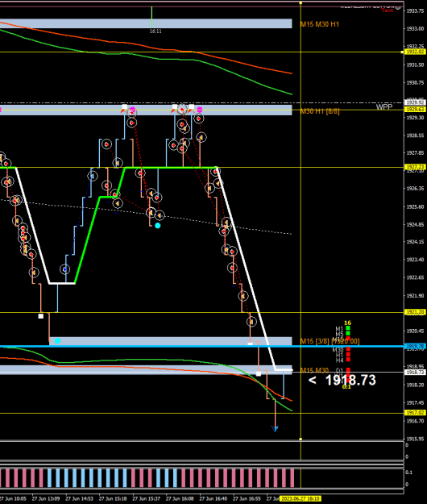The width and height of the screenshot is (427, 504).
Task: Click the red H4 timeframe trend square
Action: click(348, 360)
